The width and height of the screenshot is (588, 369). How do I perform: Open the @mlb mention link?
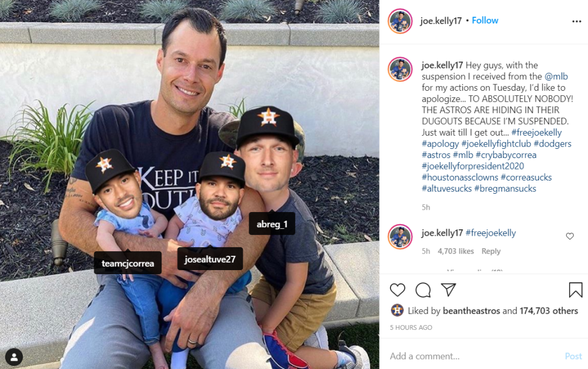pos(556,76)
